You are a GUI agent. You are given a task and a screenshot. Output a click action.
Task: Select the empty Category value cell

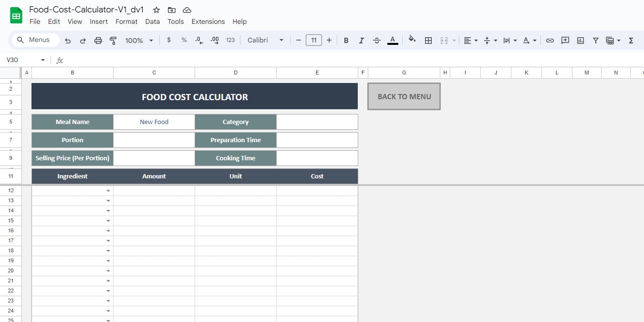point(317,122)
